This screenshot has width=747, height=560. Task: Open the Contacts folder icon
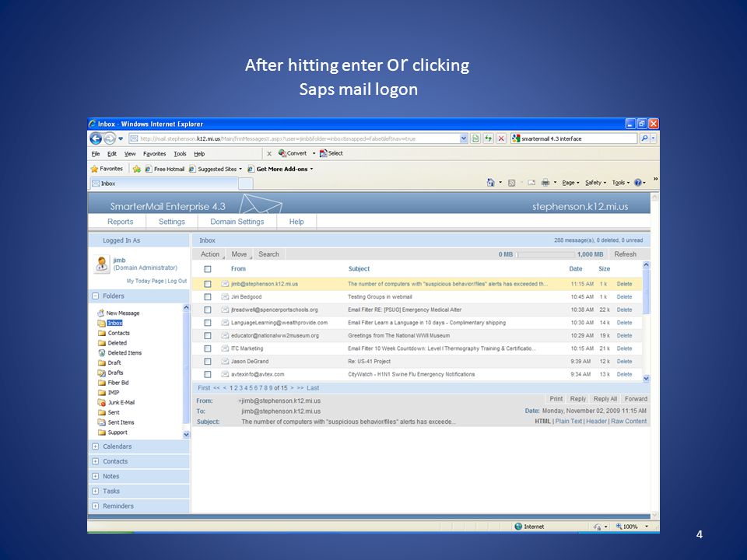coord(101,333)
